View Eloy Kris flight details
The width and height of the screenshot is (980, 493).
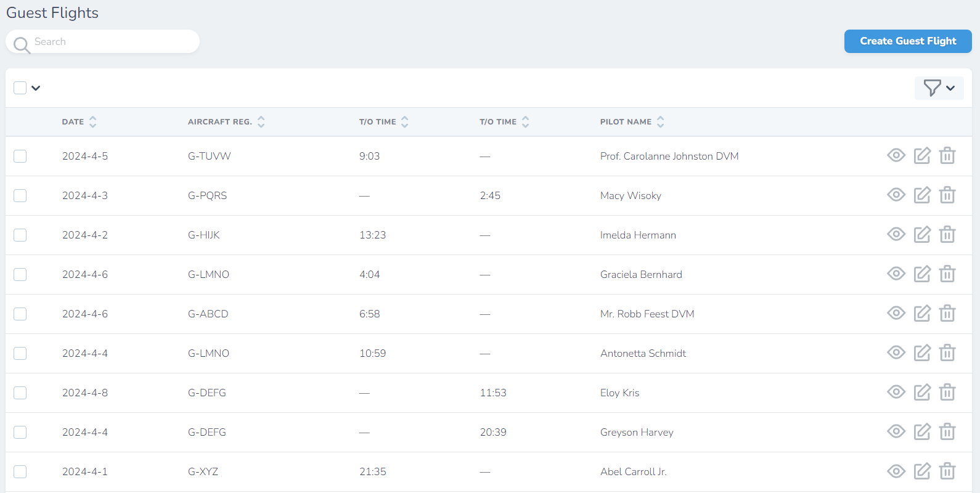click(896, 393)
